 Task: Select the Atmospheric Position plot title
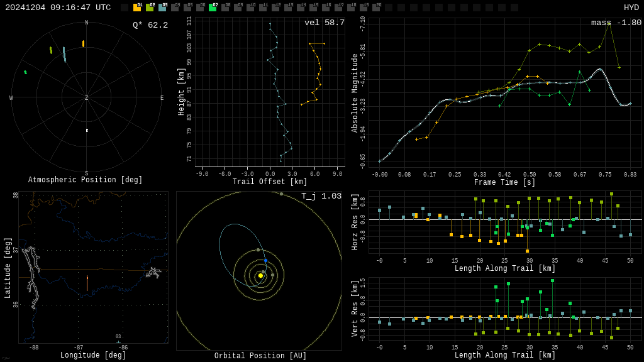86,180
